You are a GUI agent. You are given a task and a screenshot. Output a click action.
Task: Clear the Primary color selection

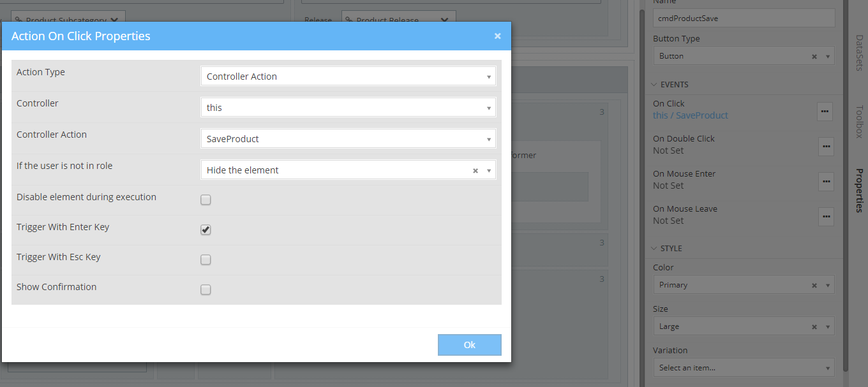tap(814, 285)
